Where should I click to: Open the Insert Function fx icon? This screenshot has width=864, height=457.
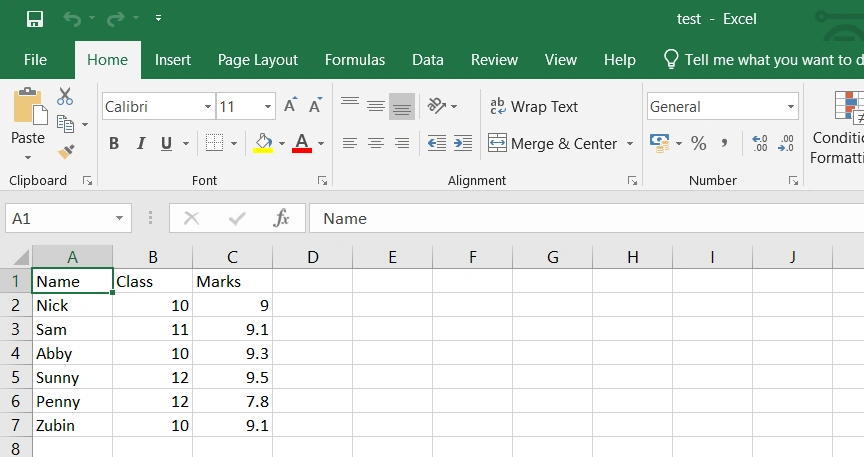pos(281,218)
